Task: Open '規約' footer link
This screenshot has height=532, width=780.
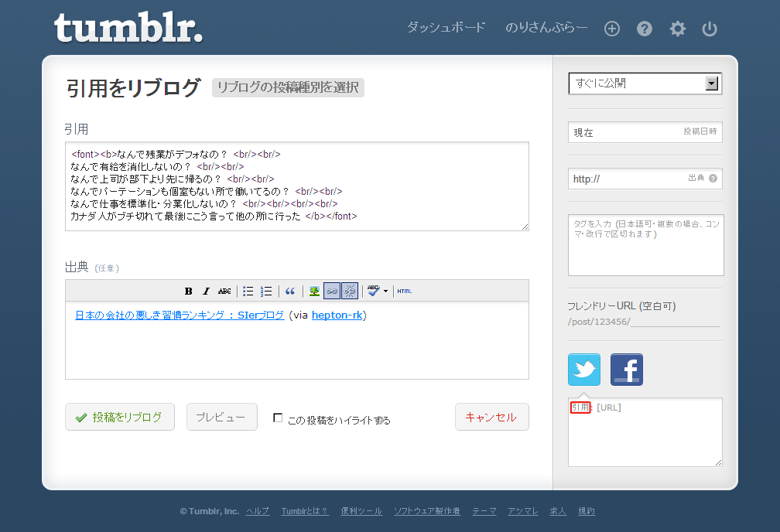Action: pyautogui.click(x=587, y=511)
